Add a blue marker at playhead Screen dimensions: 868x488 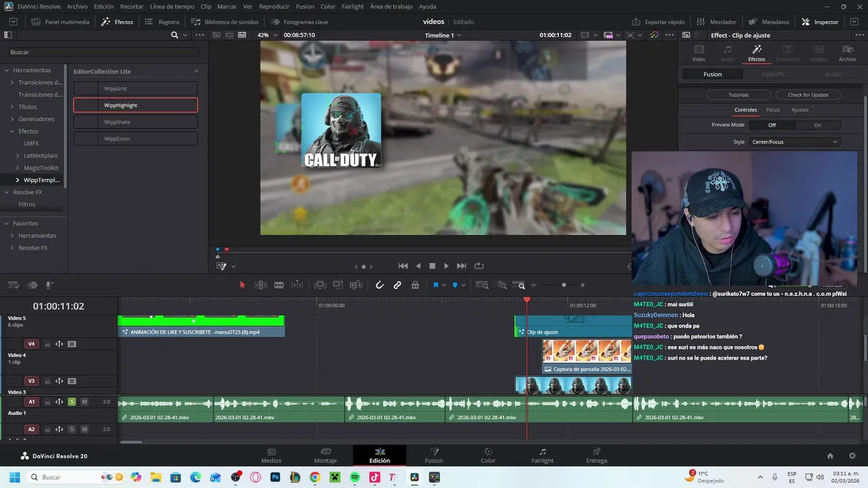coord(455,285)
